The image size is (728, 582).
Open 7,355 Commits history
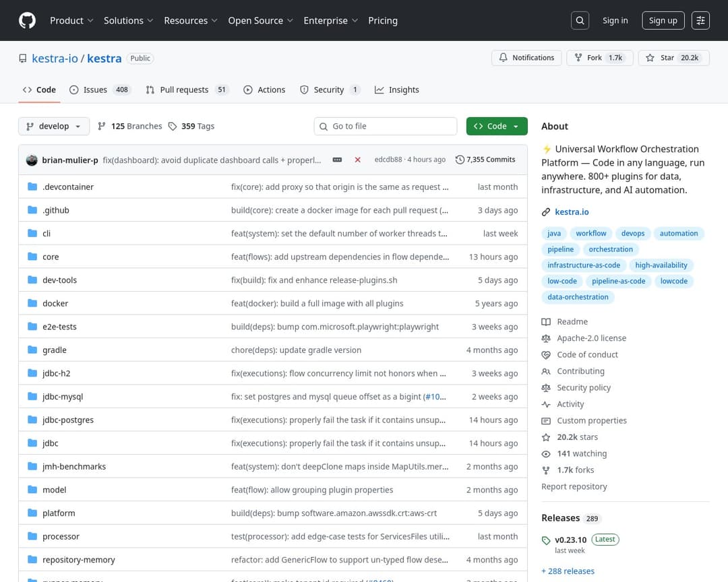(x=485, y=160)
